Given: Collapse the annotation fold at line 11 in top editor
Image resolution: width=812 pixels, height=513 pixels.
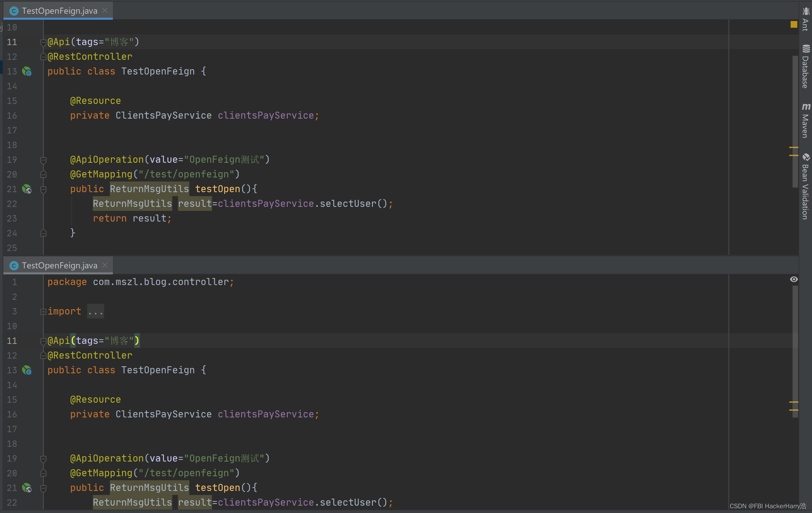Looking at the screenshot, I should pyautogui.click(x=43, y=42).
